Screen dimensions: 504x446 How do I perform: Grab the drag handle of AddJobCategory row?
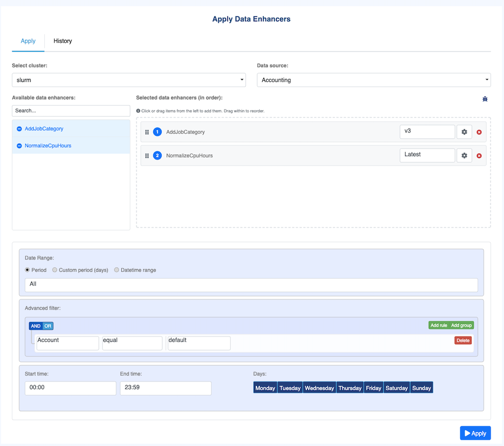click(147, 132)
